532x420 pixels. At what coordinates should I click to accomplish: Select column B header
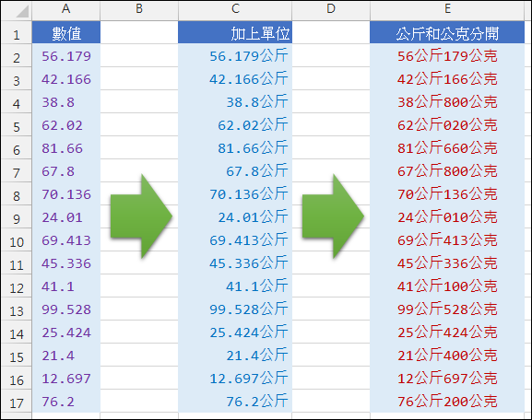(x=139, y=10)
